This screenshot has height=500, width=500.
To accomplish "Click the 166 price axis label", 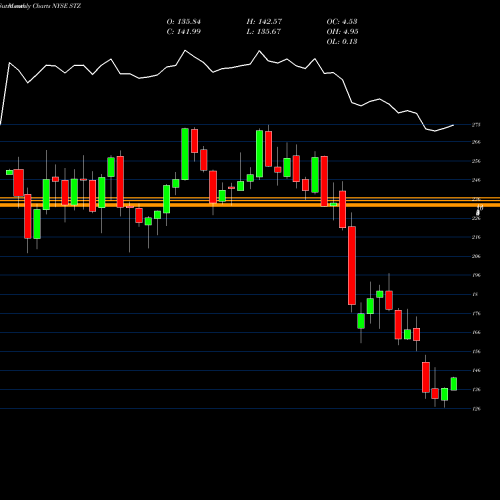I will point(476,332).
